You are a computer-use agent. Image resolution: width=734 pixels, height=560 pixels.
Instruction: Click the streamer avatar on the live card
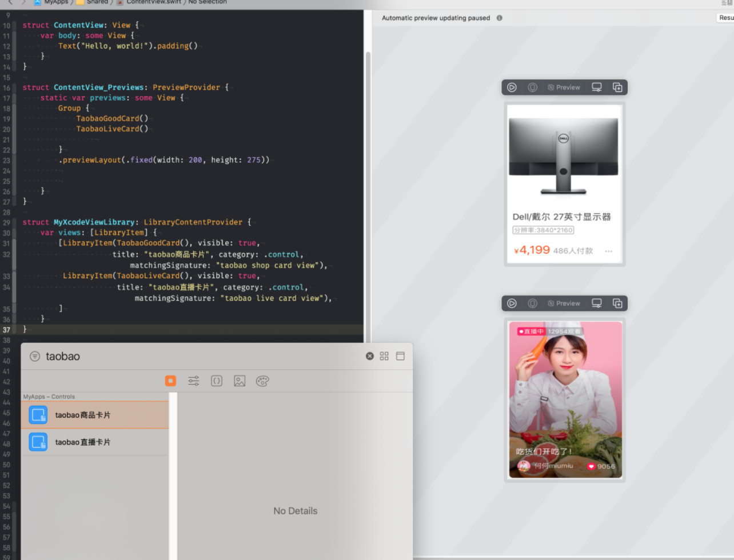tap(524, 466)
